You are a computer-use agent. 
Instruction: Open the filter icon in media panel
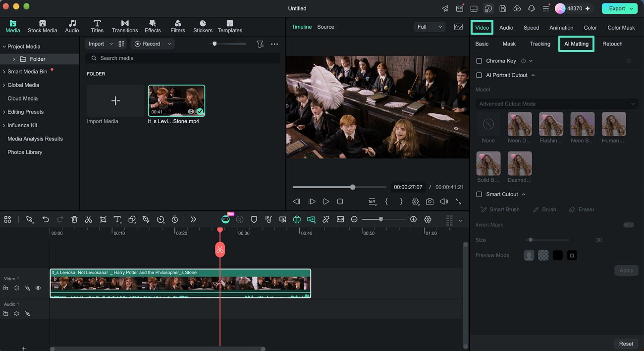260,44
